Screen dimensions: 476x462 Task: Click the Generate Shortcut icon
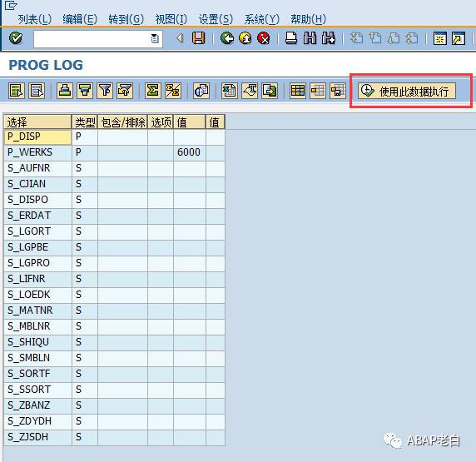pyautogui.click(x=459, y=38)
